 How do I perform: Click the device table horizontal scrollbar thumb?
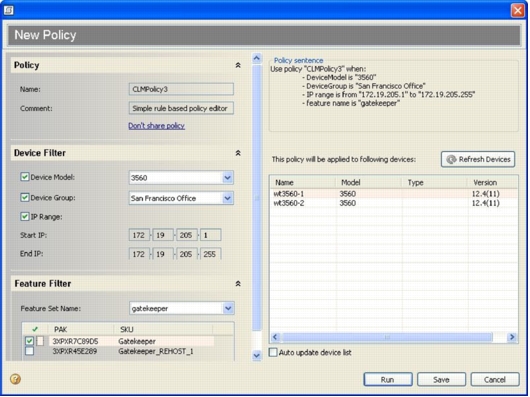pos(387,337)
